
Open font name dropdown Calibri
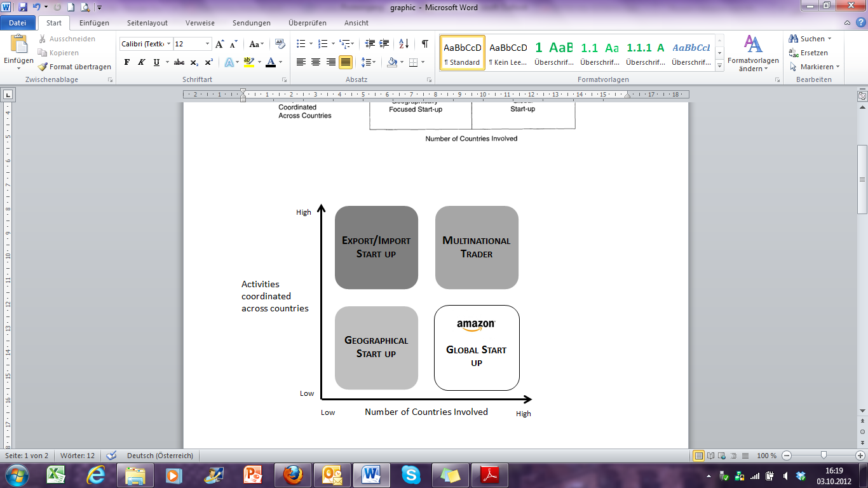(x=169, y=44)
